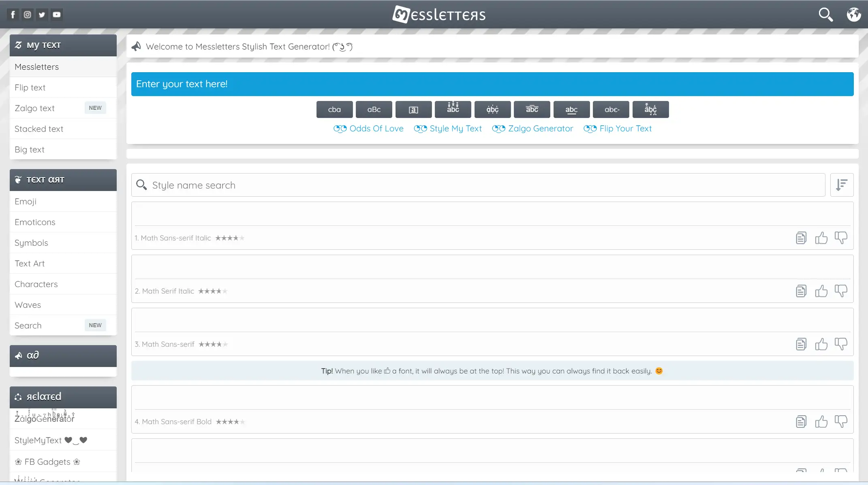Toggle the reverse text 'cba' button
Image resolution: width=868 pixels, height=485 pixels.
tap(334, 109)
